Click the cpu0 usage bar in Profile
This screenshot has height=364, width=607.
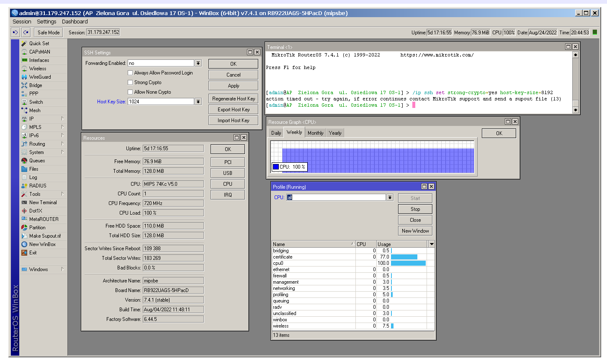point(408,263)
